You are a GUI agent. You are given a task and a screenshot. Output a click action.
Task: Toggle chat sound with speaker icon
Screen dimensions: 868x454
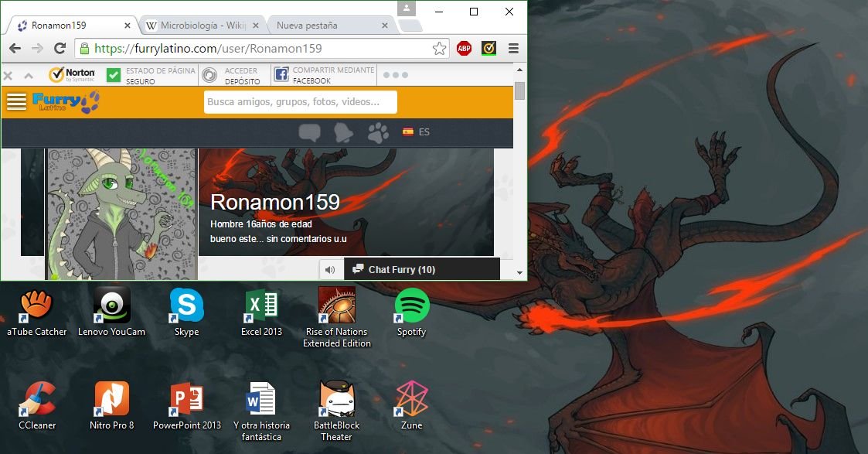click(x=330, y=270)
